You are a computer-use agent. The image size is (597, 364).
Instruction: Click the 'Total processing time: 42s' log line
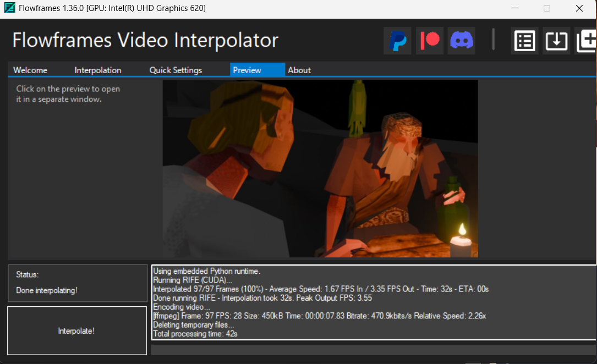click(195, 334)
